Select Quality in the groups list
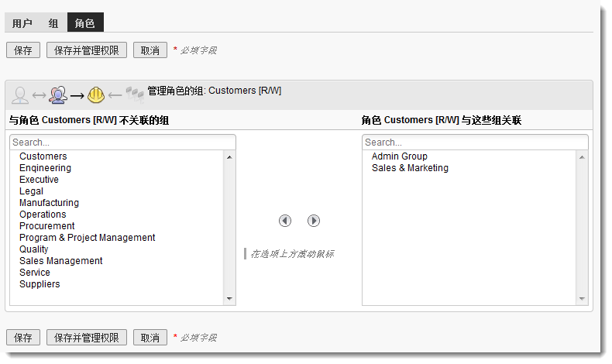 [34, 249]
